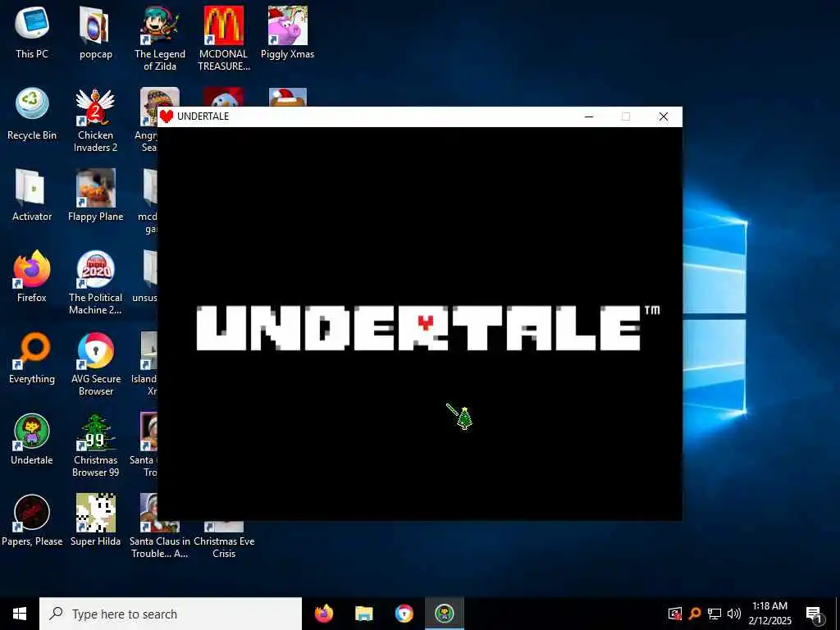Click the security tray icon with red badge
Screen dimensions: 840x630
[x=675, y=614]
